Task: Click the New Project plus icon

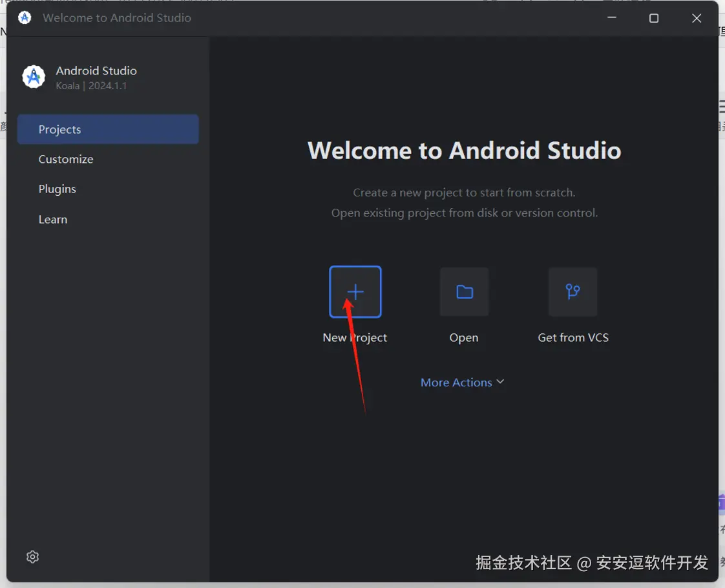Action: [x=355, y=291]
